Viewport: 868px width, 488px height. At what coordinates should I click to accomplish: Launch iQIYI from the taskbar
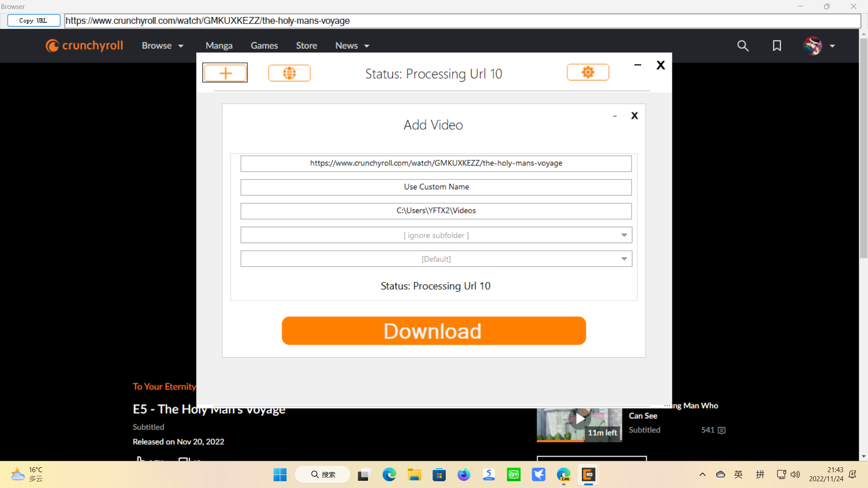pos(514,474)
